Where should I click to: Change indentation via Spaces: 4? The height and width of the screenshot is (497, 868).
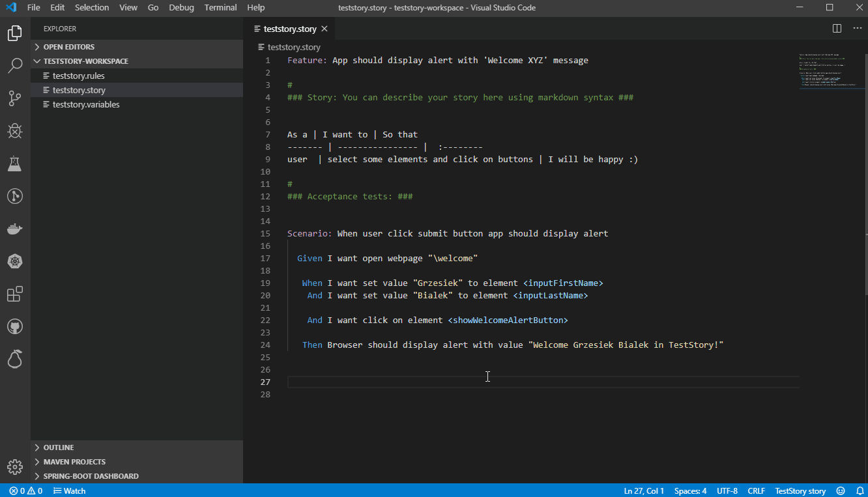pyautogui.click(x=690, y=490)
